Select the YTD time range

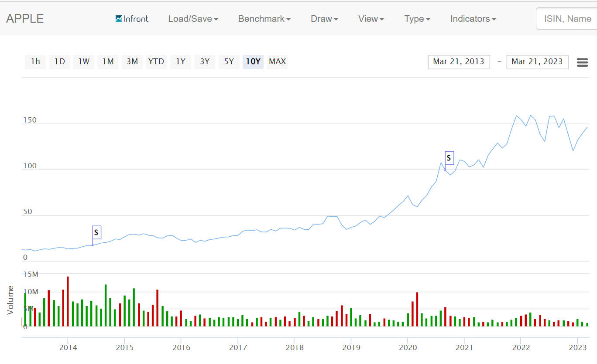[156, 61]
